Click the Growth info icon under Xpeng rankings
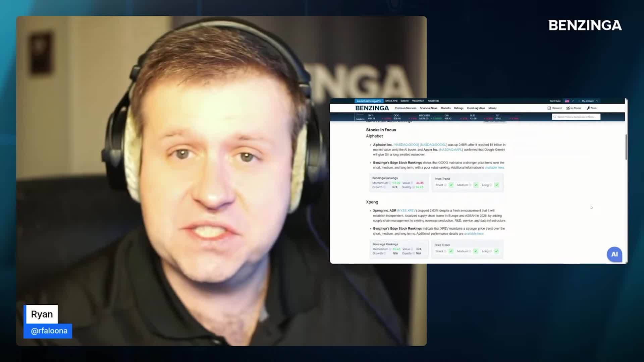The image size is (644, 362). [385, 253]
